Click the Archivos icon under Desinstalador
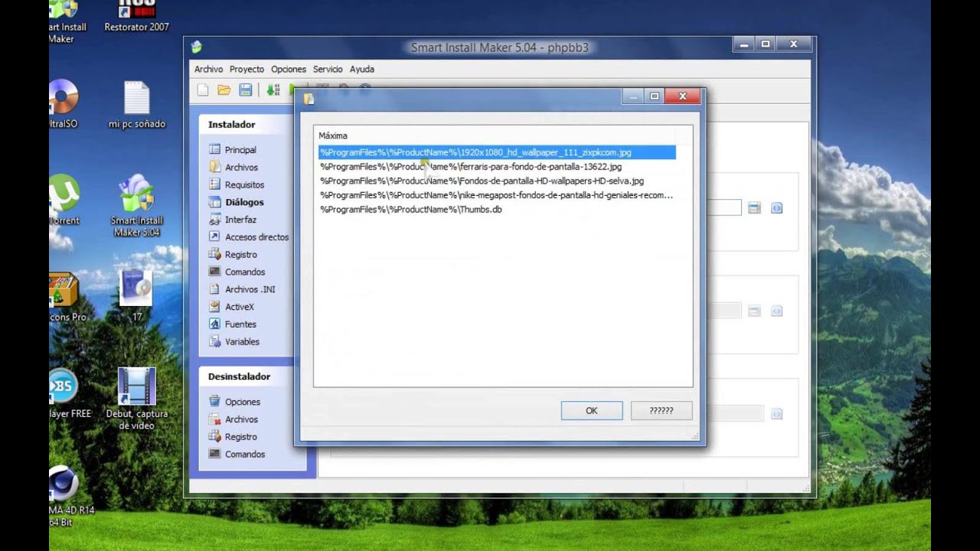 215,419
